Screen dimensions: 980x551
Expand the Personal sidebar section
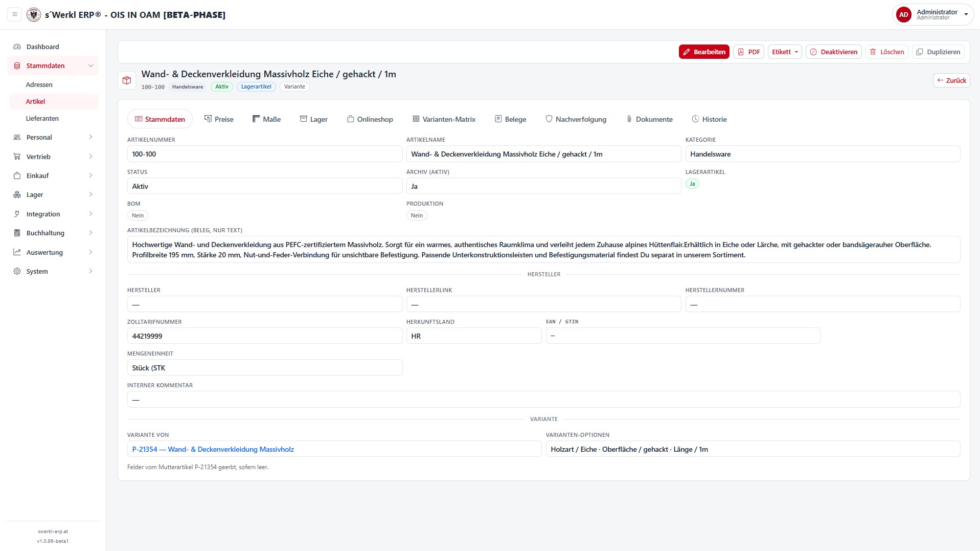point(53,137)
